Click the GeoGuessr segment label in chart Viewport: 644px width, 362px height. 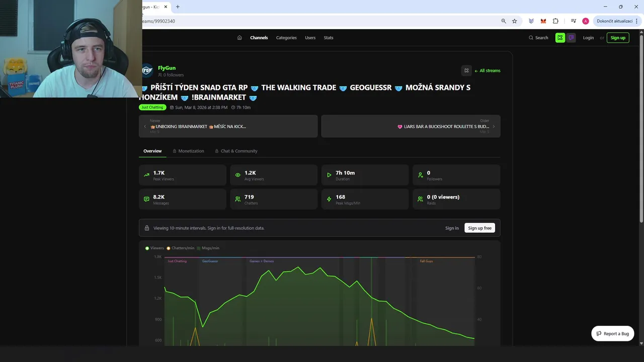point(210,261)
